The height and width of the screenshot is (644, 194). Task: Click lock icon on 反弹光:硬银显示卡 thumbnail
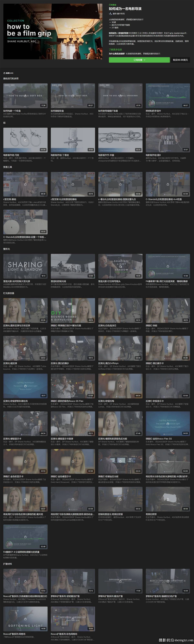pyautogui.click(x=25, y=424)
